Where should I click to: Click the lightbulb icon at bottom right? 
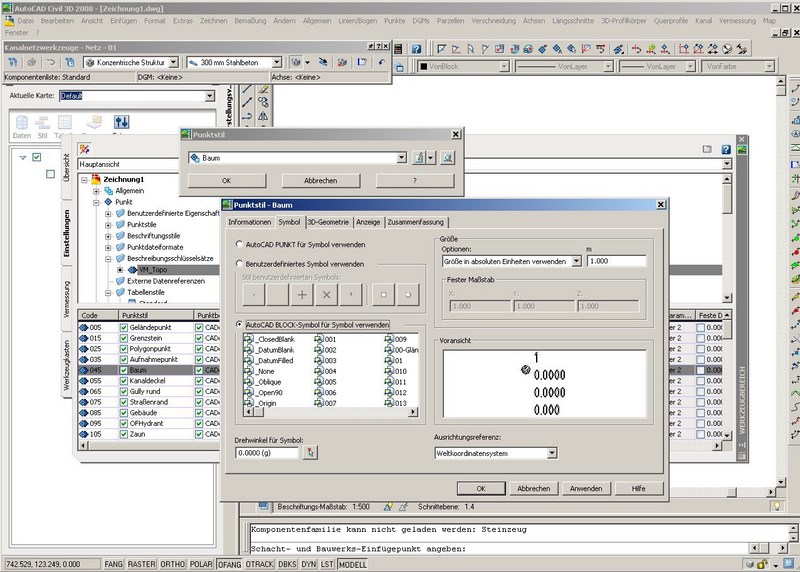(777, 506)
